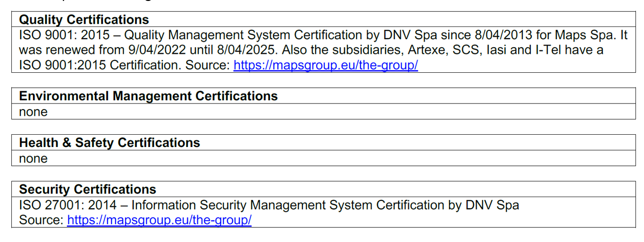Click the 'ISO 27001: 2014 – Information Security' line
The height and width of the screenshot is (242, 644).
269,205
